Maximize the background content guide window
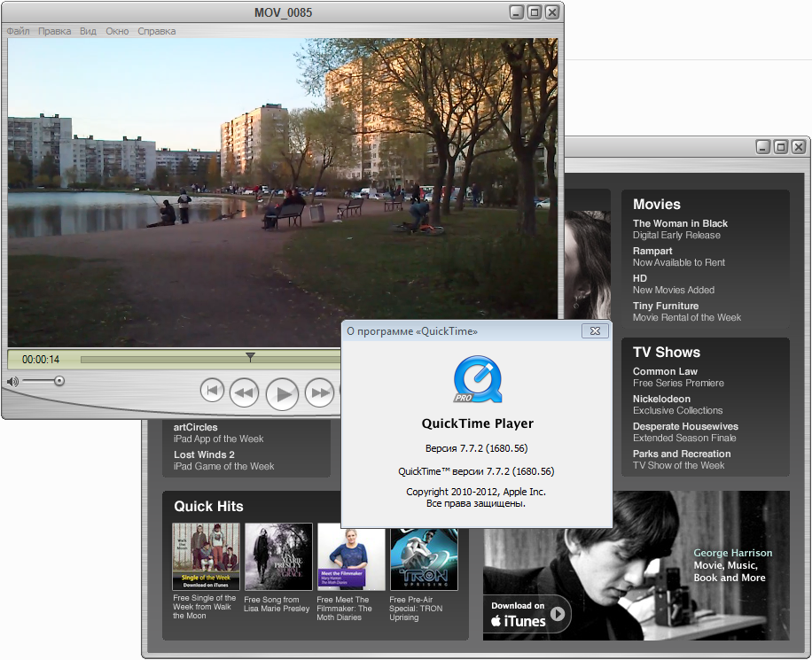812x660 pixels. click(781, 147)
